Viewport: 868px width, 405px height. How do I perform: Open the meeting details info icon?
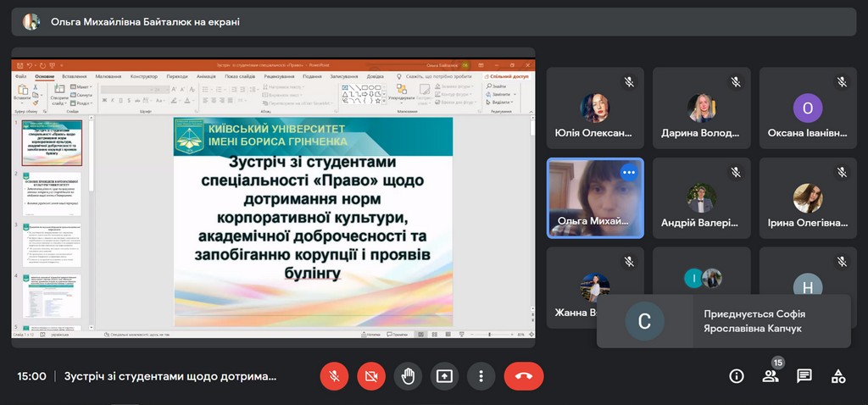[737, 376]
